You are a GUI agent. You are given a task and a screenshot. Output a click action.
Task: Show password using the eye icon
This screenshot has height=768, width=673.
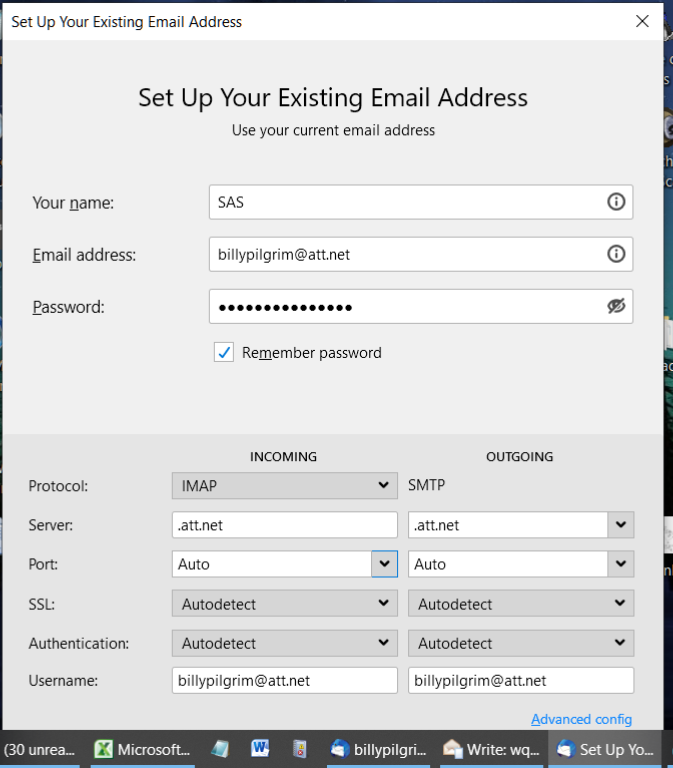click(x=616, y=306)
